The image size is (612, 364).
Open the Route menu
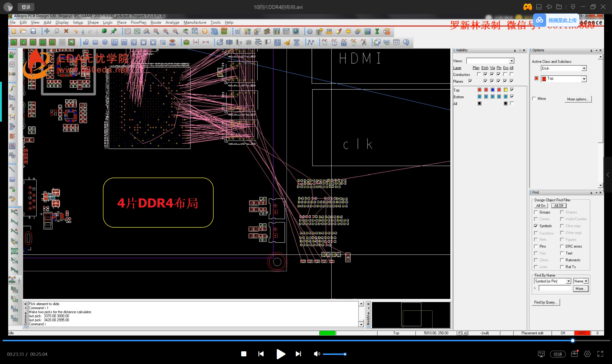point(156,22)
